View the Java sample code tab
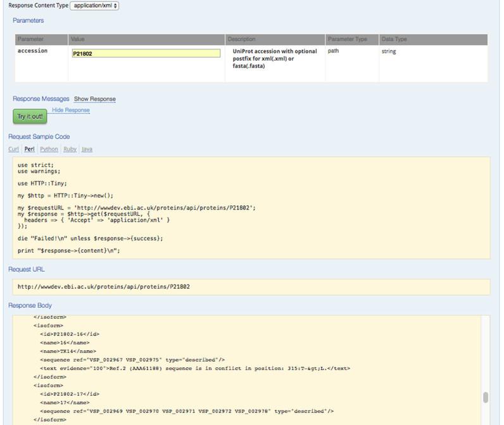Viewport: 504px width, 425px height. (87, 149)
